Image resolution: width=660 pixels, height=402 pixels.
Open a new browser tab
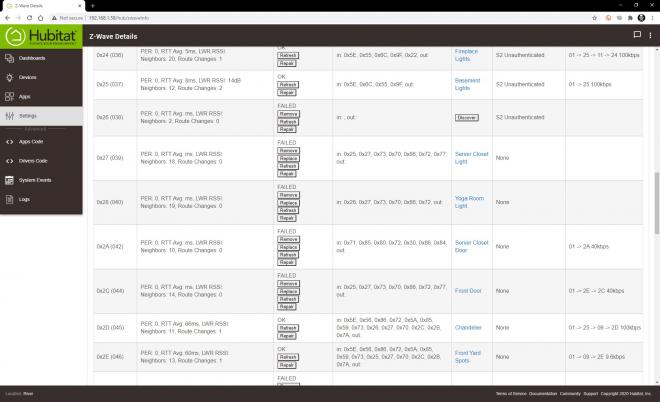coord(93,6)
